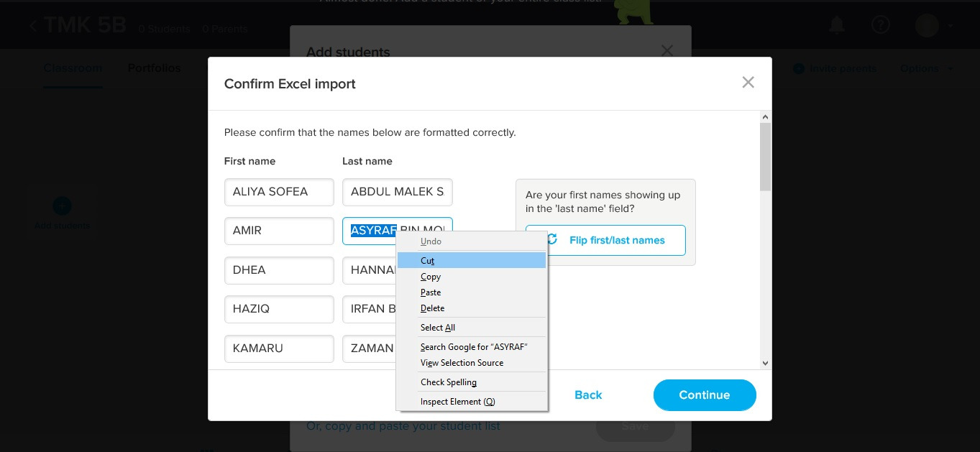The width and height of the screenshot is (980, 452).
Task: Open the help question mark icon
Action: [880, 25]
